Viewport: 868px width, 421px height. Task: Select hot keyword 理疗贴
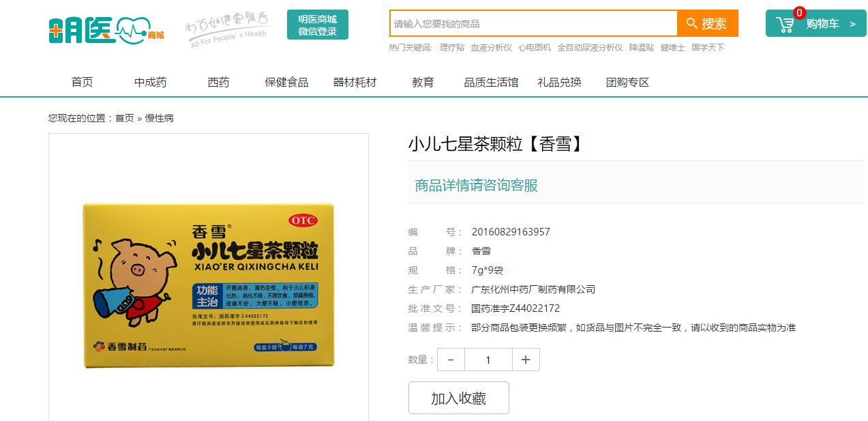(x=452, y=48)
